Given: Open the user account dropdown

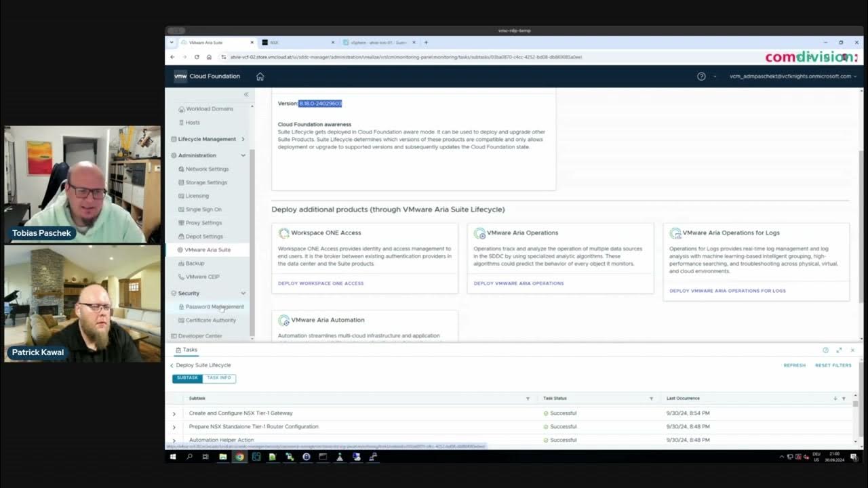Looking at the screenshot, I should pos(793,77).
